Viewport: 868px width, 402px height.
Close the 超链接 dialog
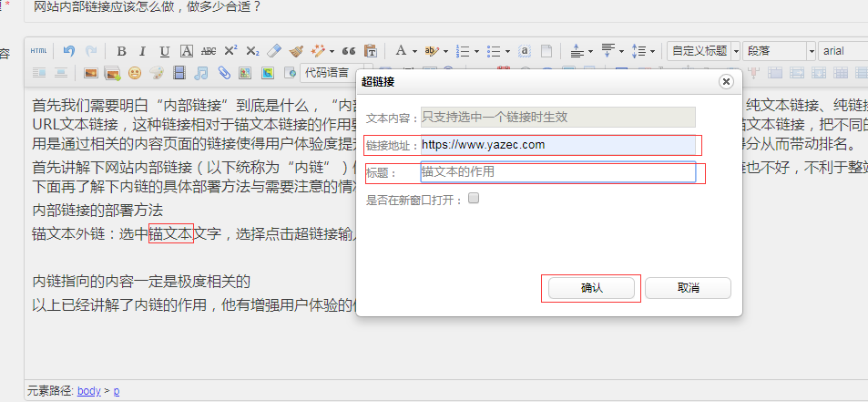(726, 81)
